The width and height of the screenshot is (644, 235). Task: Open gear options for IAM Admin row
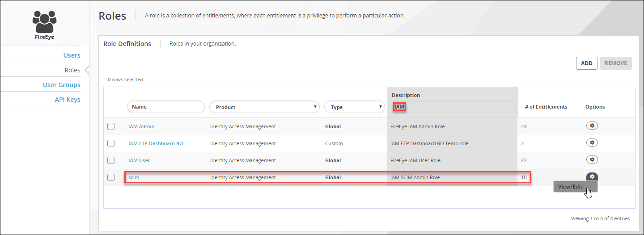point(592,126)
